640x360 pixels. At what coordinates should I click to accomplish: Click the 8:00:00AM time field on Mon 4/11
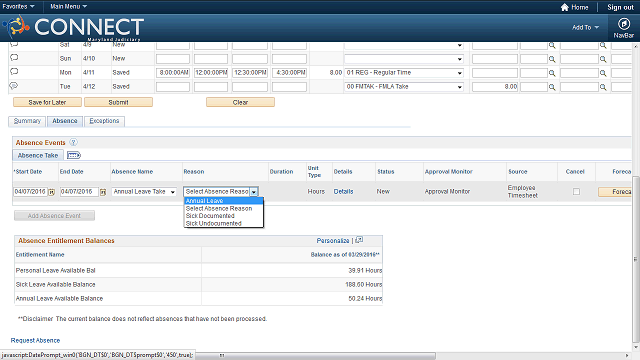pyautogui.click(x=173, y=73)
